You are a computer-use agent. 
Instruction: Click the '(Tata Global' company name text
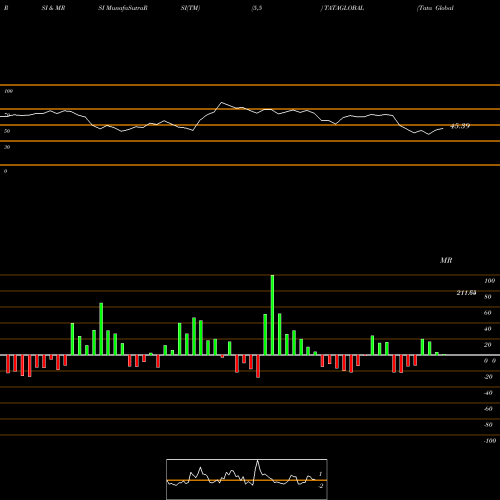[x=435, y=8]
